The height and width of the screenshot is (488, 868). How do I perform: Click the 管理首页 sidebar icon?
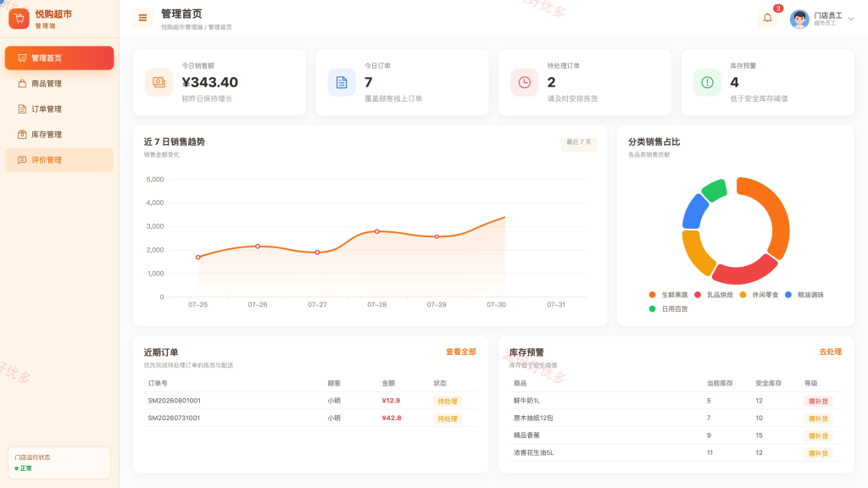click(22, 58)
